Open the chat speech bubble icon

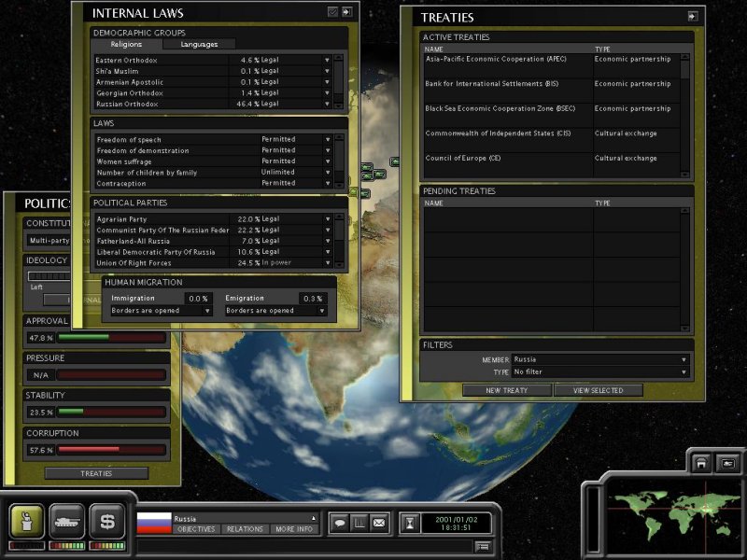(x=340, y=523)
